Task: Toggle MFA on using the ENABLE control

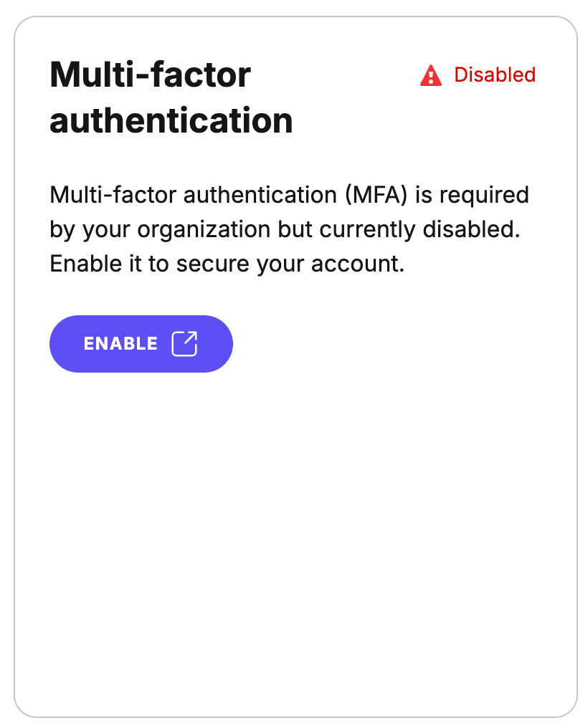Action: 141,344
